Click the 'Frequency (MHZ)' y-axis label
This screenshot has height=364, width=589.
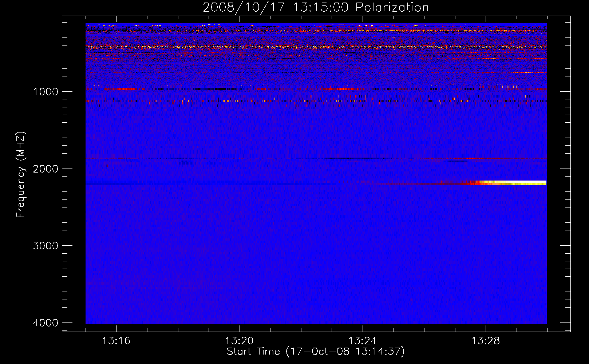21,175
